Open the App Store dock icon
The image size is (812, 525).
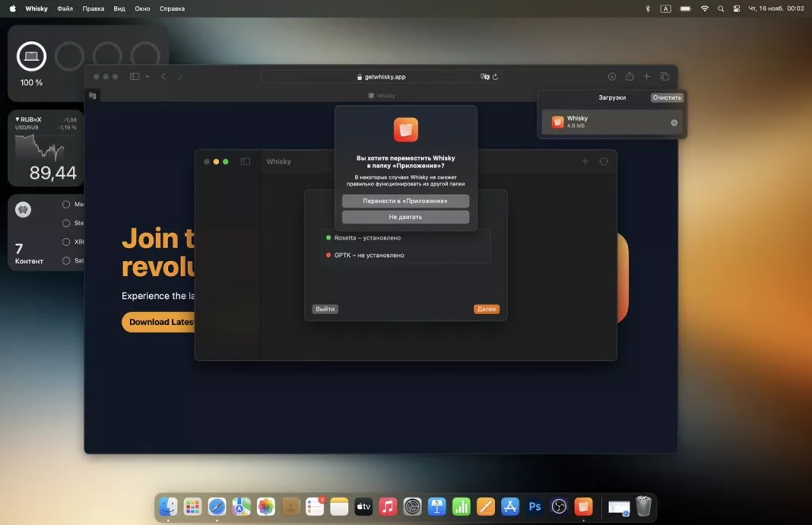pos(510,506)
